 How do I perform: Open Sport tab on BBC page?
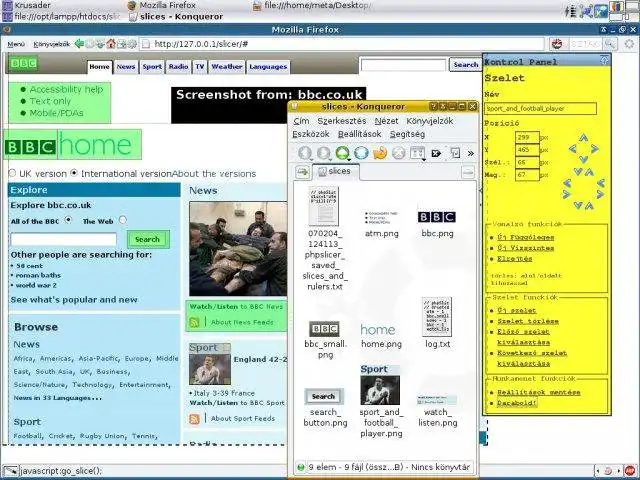(152, 67)
